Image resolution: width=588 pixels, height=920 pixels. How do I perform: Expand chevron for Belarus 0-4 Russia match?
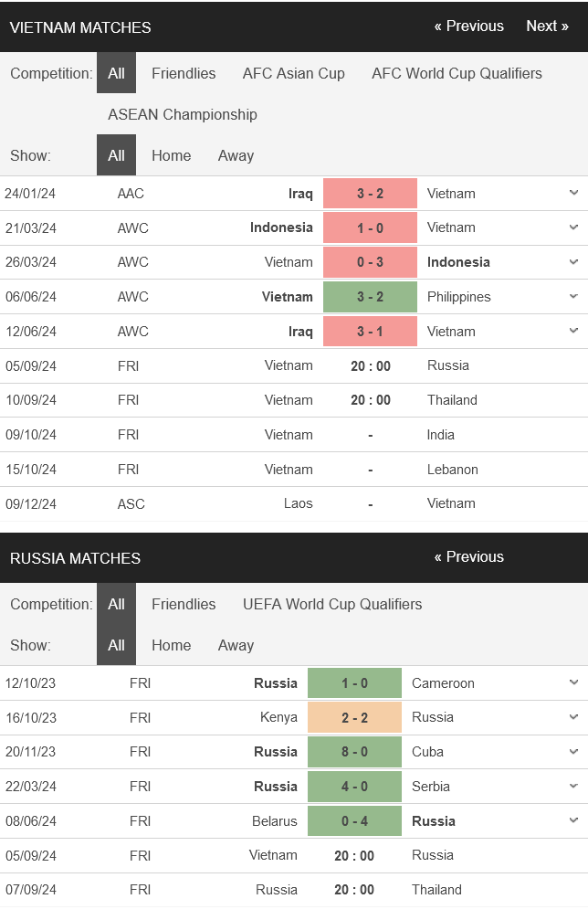coord(573,820)
